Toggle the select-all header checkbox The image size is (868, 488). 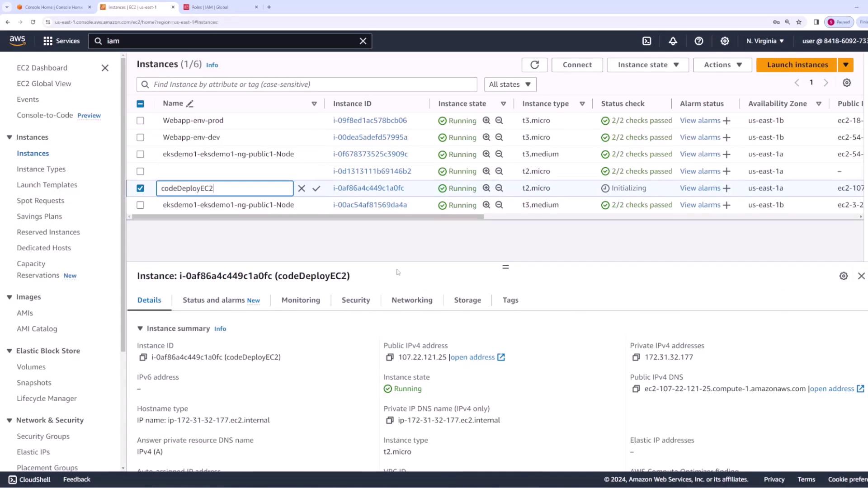[140, 104]
